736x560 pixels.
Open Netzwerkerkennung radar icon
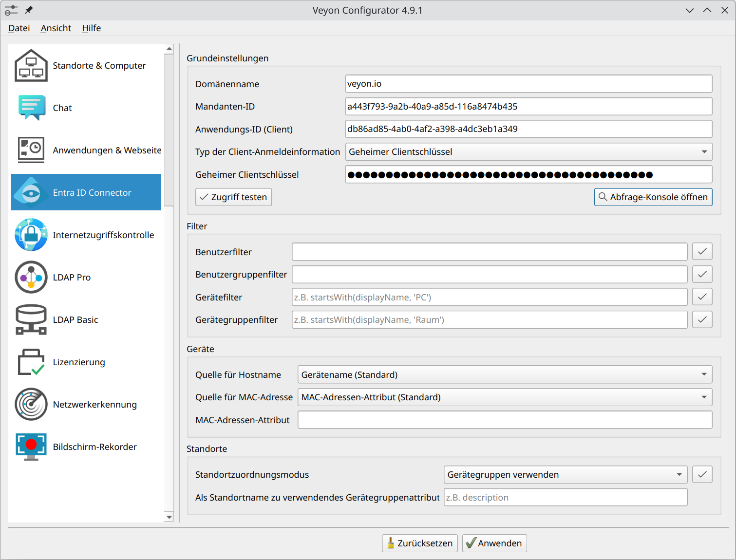31,405
